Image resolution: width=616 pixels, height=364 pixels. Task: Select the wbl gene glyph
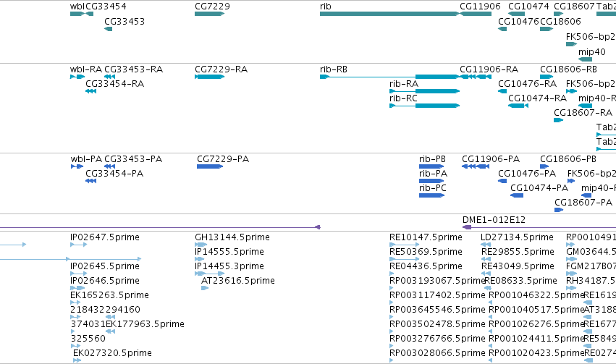coord(77,14)
